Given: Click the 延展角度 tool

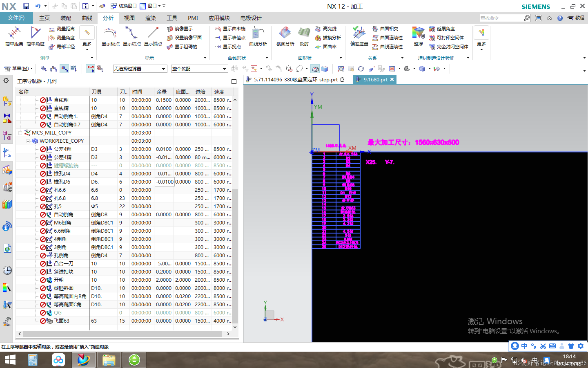Looking at the screenshot, I should point(442,29).
